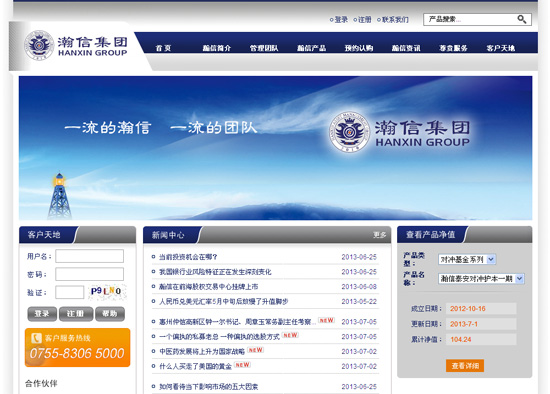Viewport: 550px width, 394px height.
Task: Click the NEW badge beside 中医药发展 headline
Action: click(x=255, y=350)
